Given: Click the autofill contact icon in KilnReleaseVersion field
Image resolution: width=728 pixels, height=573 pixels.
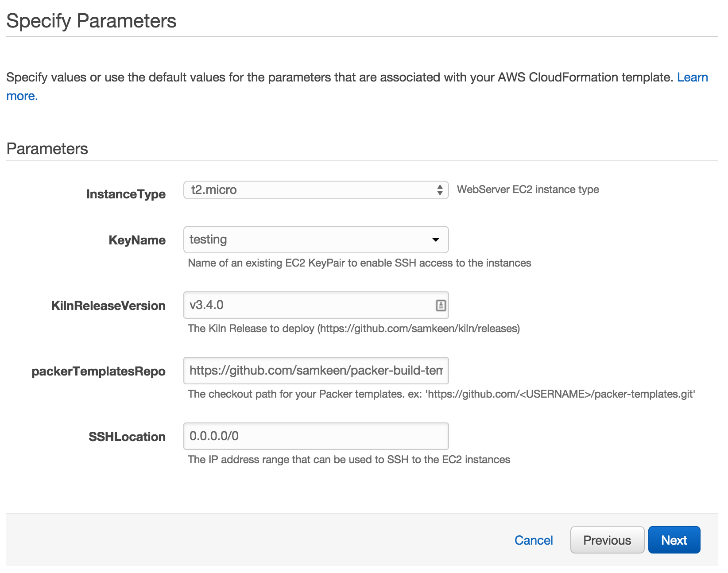Looking at the screenshot, I should click(x=441, y=305).
